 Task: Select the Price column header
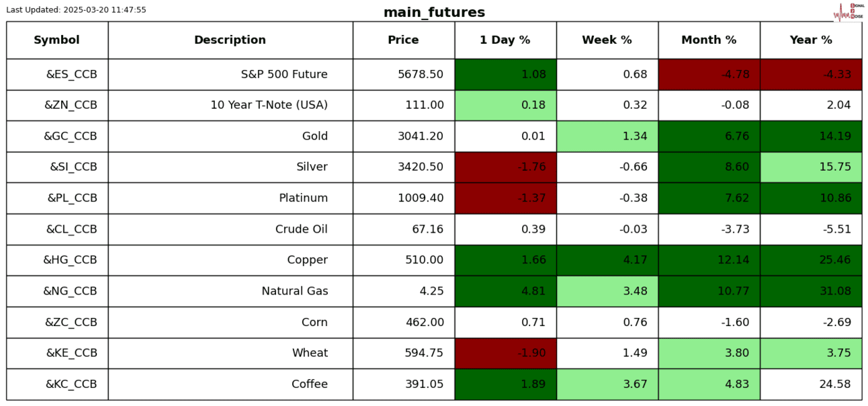(x=403, y=40)
